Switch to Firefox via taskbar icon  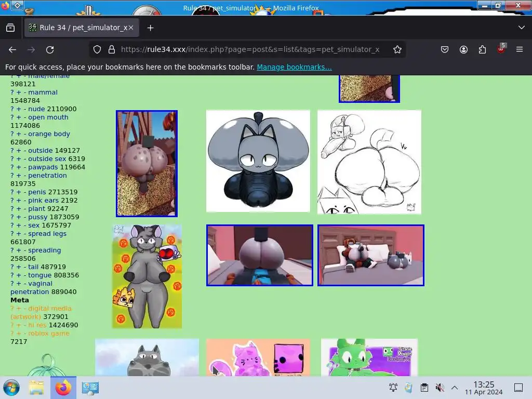pos(63,388)
